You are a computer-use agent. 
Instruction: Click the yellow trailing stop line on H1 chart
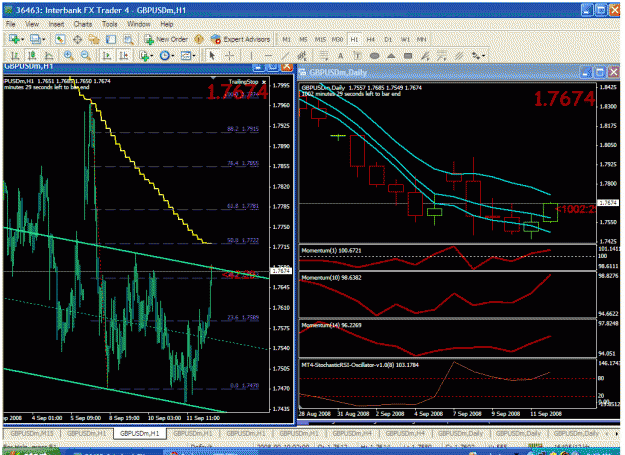click(x=140, y=171)
